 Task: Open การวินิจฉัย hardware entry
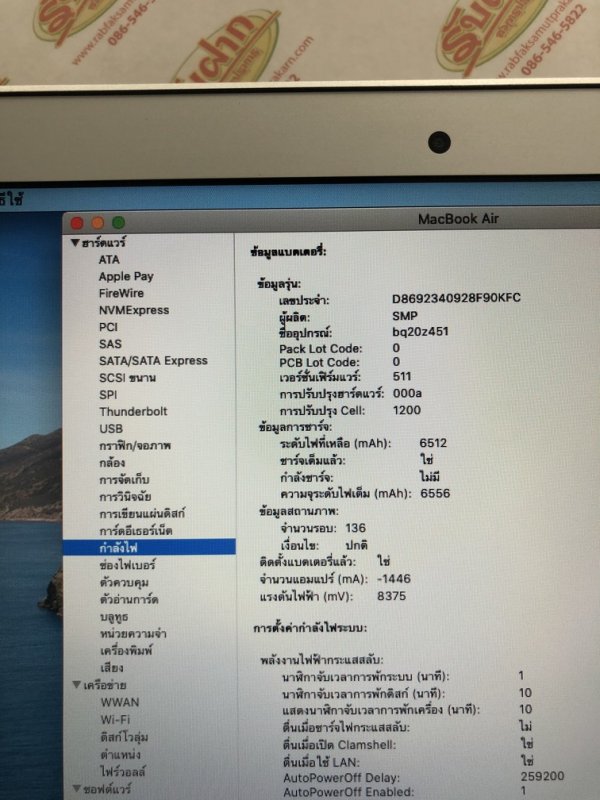coord(125,496)
